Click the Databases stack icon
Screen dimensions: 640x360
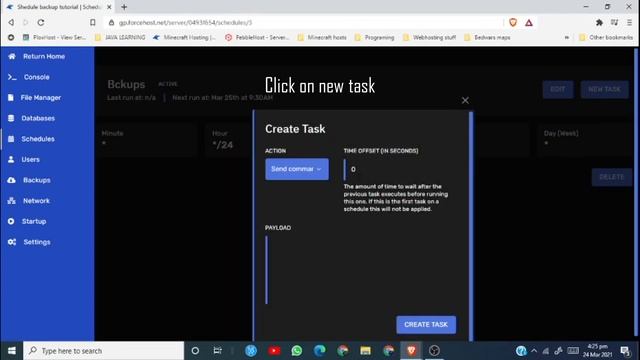[11, 118]
